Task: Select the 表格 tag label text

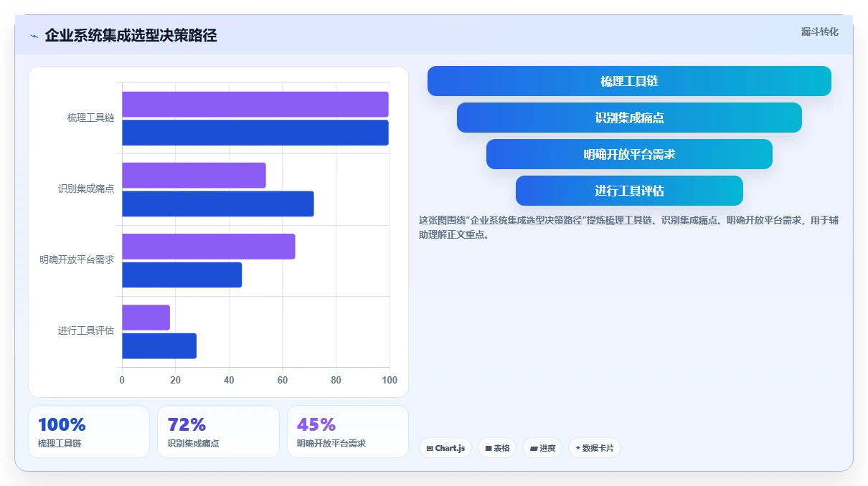Action: tap(501, 448)
